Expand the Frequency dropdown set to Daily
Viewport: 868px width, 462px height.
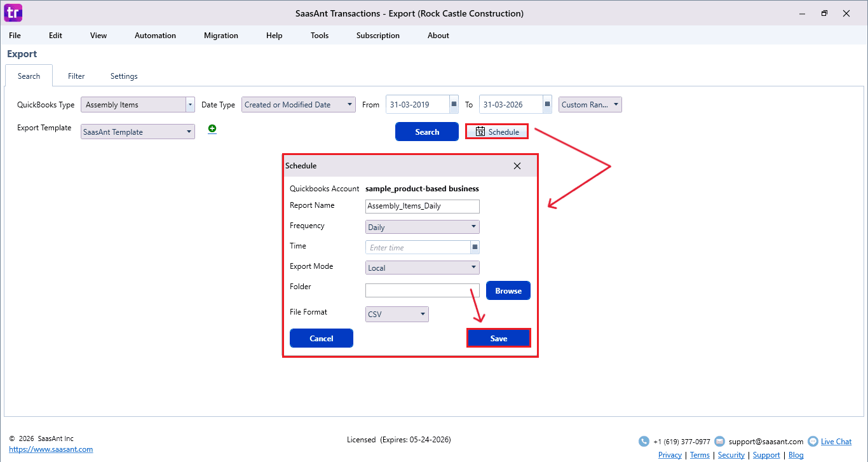click(x=473, y=227)
